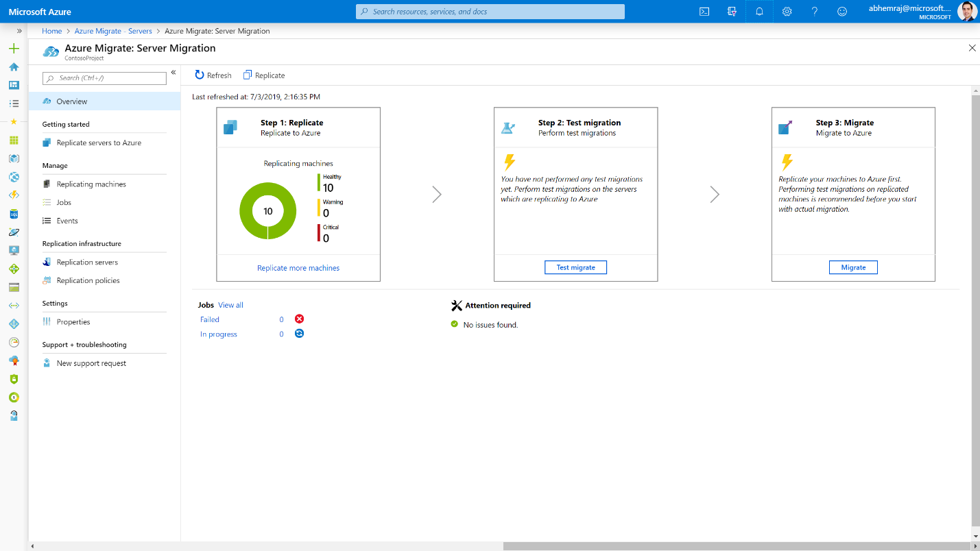Open the Help question mark icon
Image resolution: width=980 pixels, height=551 pixels.
click(x=814, y=12)
